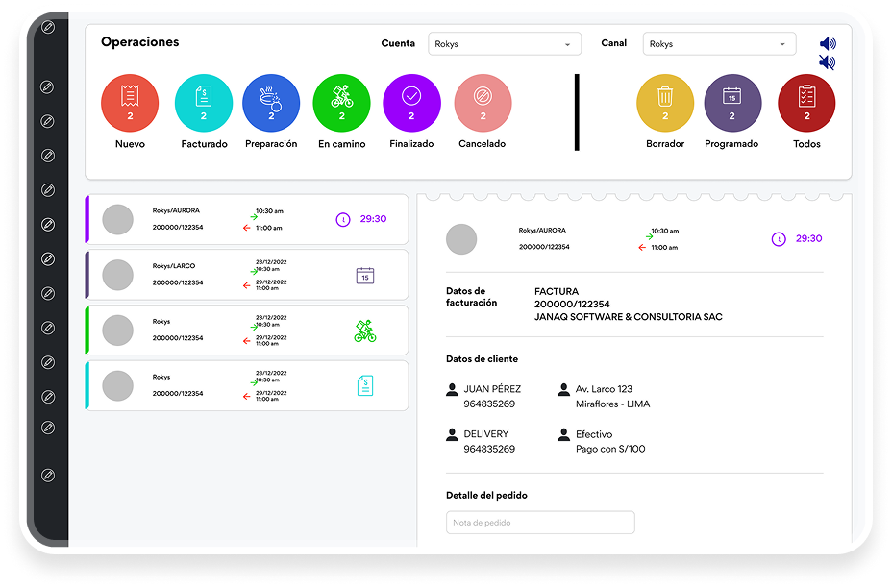Filter orders by En camino
Screen dimensions: 892x588
341,103
